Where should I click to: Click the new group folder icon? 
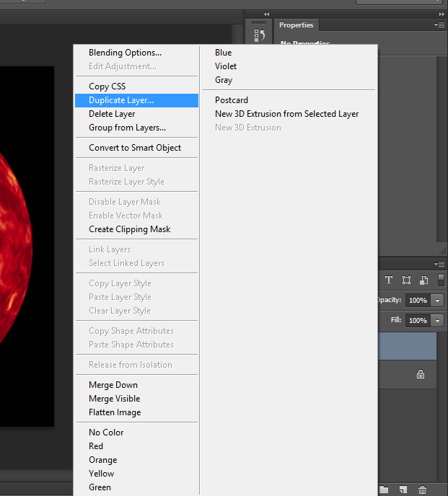(385, 490)
